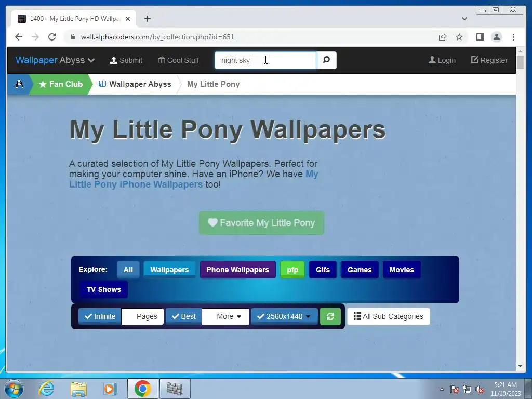Go to Wallpaper Abyss breadcrumb
Viewport: 532px width, 399px height.
click(x=135, y=84)
